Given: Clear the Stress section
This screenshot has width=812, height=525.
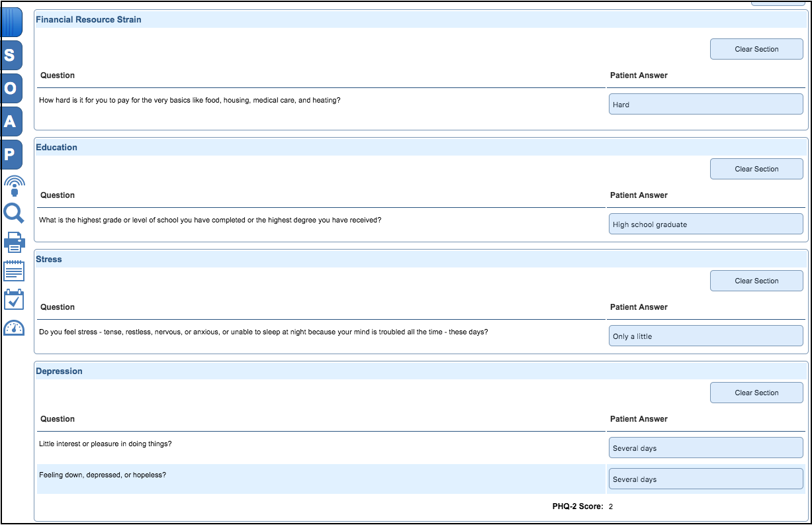Looking at the screenshot, I should [x=756, y=281].
